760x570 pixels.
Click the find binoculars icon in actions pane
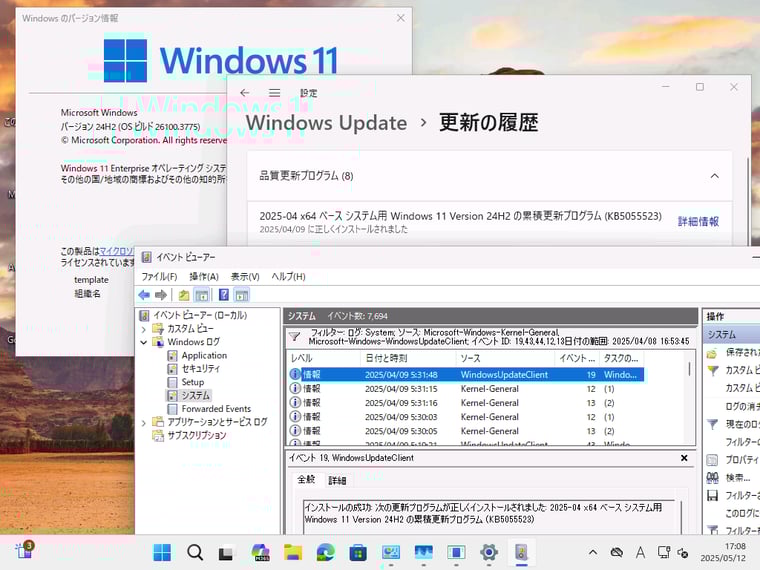[x=712, y=477]
